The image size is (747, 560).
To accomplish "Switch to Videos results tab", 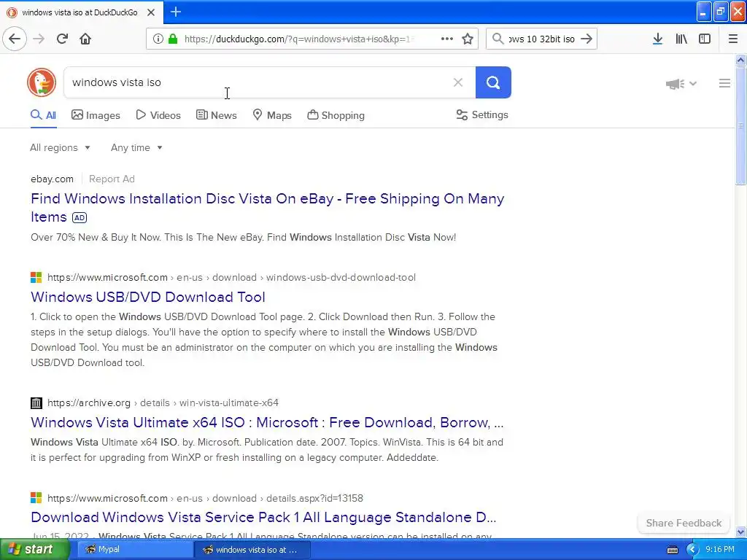I will [158, 115].
